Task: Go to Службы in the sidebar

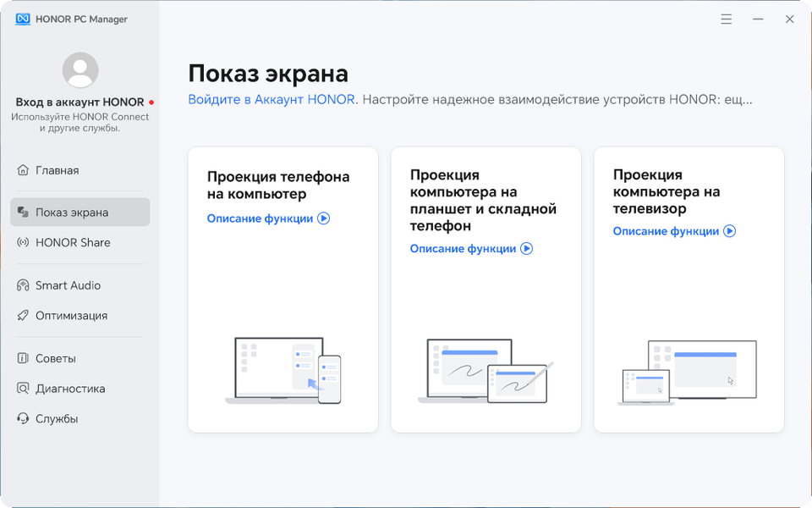Action: click(80, 418)
